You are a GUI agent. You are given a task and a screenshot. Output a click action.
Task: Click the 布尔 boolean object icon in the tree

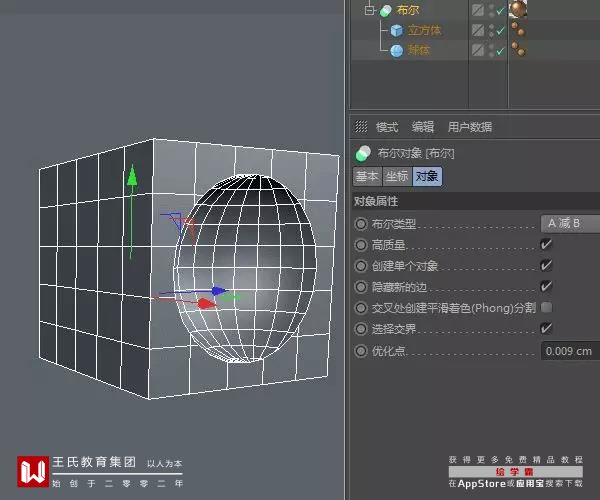(385, 11)
